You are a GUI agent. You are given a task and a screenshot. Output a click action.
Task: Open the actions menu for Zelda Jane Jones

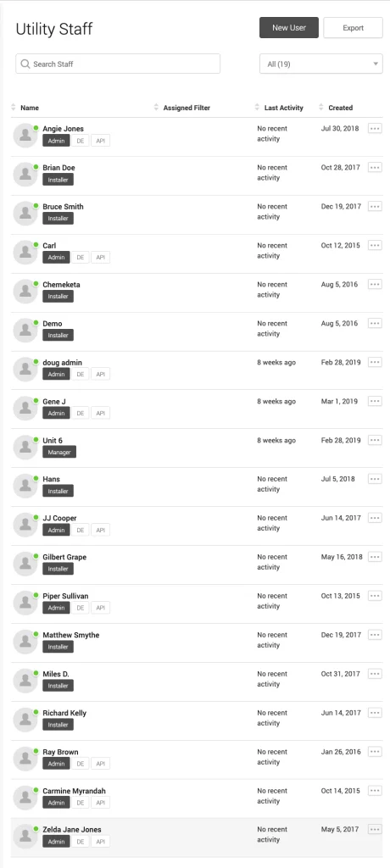click(x=375, y=829)
